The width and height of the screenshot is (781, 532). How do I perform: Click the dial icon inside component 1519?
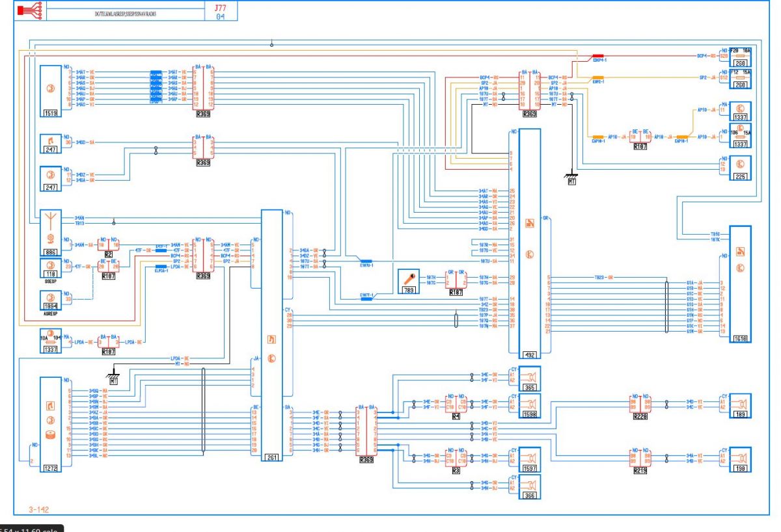49,88
